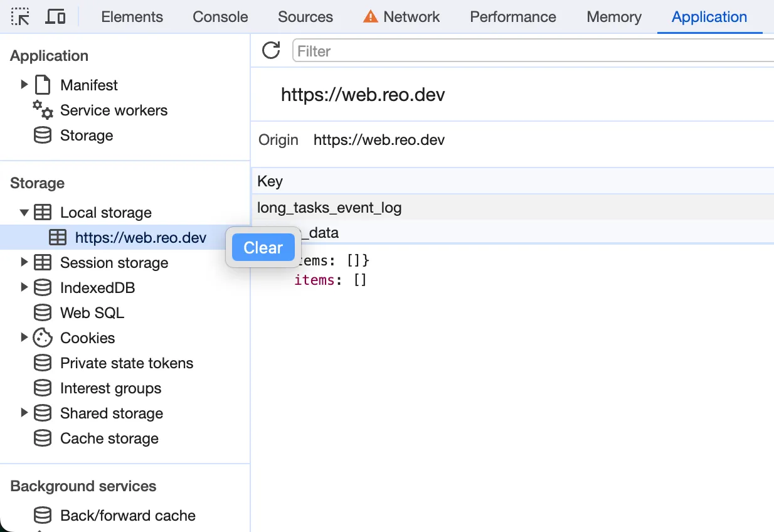Expand the Session storage node
Viewport: 774px width, 532px height.
pyautogui.click(x=24, y=262)
